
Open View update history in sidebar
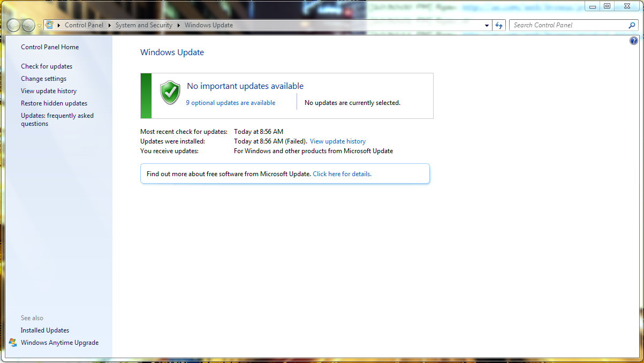tap(49, 91)
